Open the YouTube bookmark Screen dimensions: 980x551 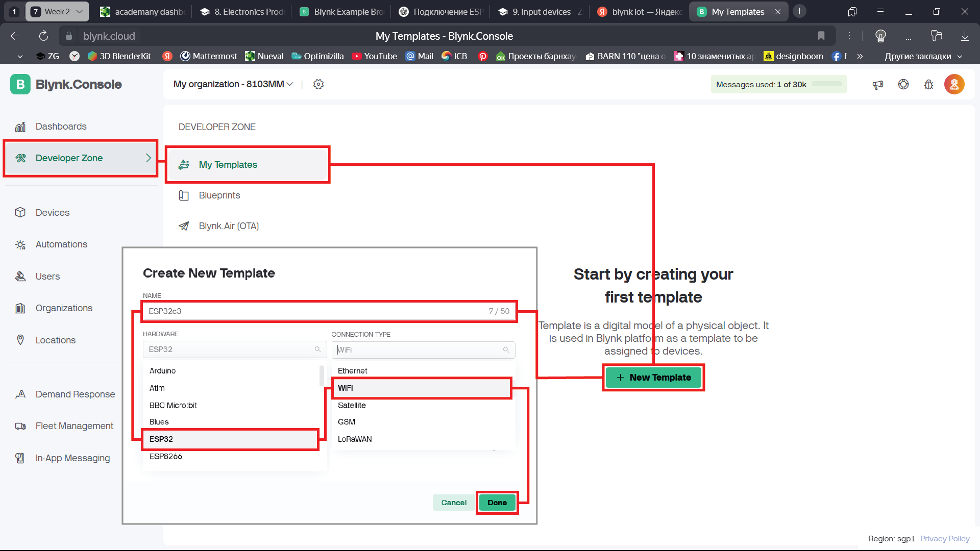375,56
